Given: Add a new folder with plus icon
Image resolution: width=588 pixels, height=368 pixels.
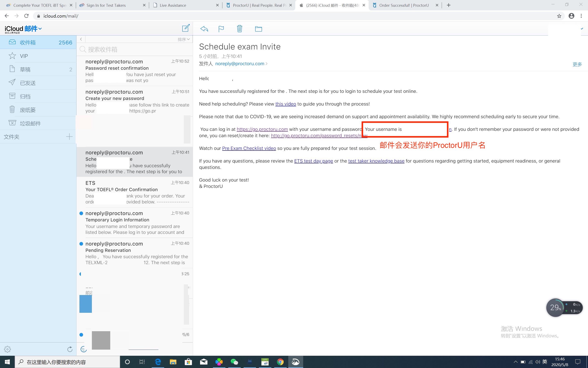Looking at the screenshot, I should pyautogui.click(x=69, y=137).
